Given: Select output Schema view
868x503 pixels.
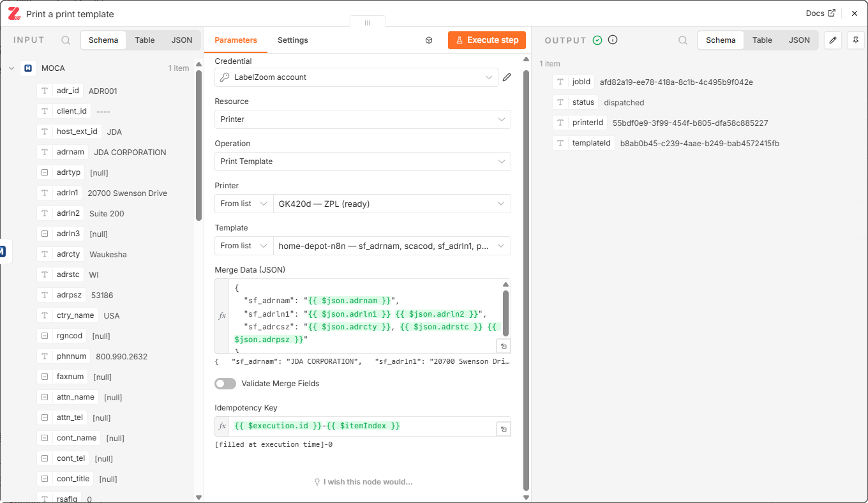Looking at the screenshot, I should tap(721, 40).
